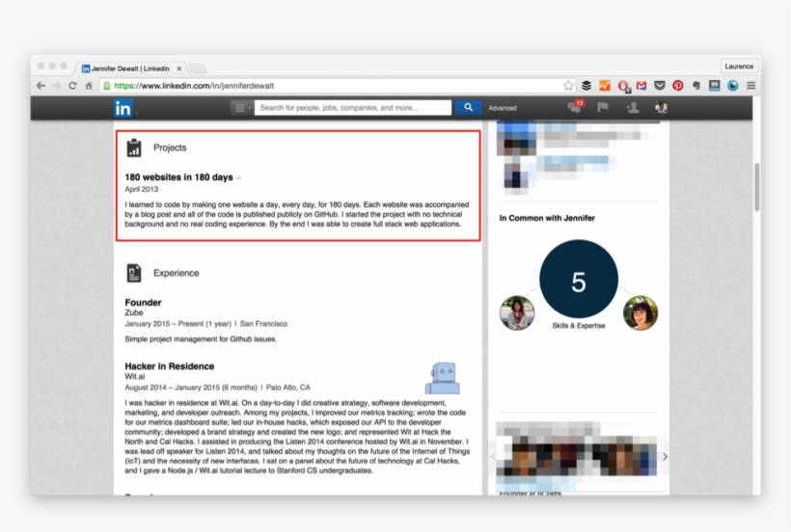
Task: Advance the bottom carousel with the right chevron
Action: pyautogui.click(x=665, y=457)
